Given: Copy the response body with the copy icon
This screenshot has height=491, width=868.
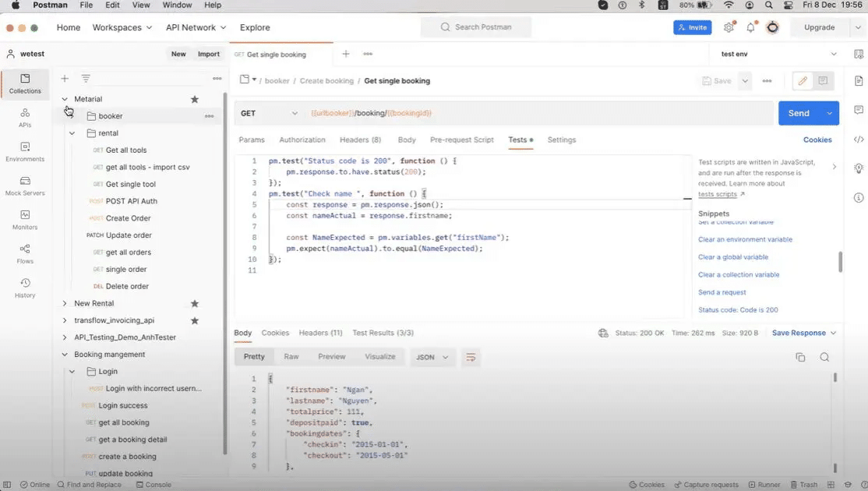Looking at the screenshot, I should 800,357.
